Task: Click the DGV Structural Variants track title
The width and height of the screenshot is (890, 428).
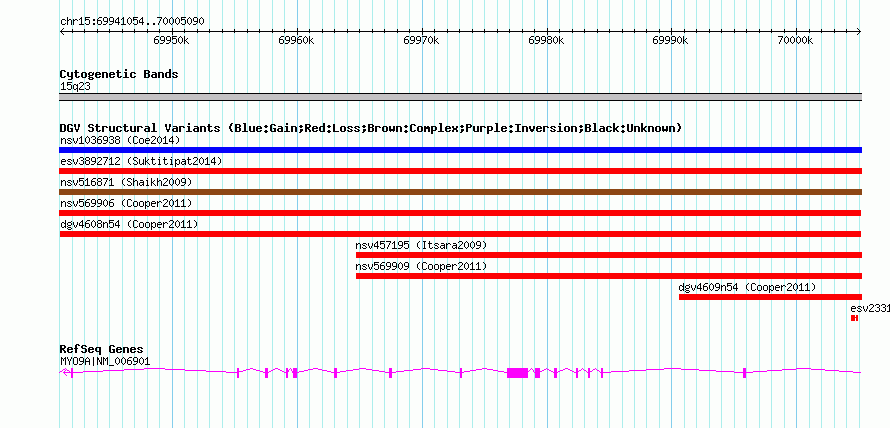Action: (x=371, y=128)
